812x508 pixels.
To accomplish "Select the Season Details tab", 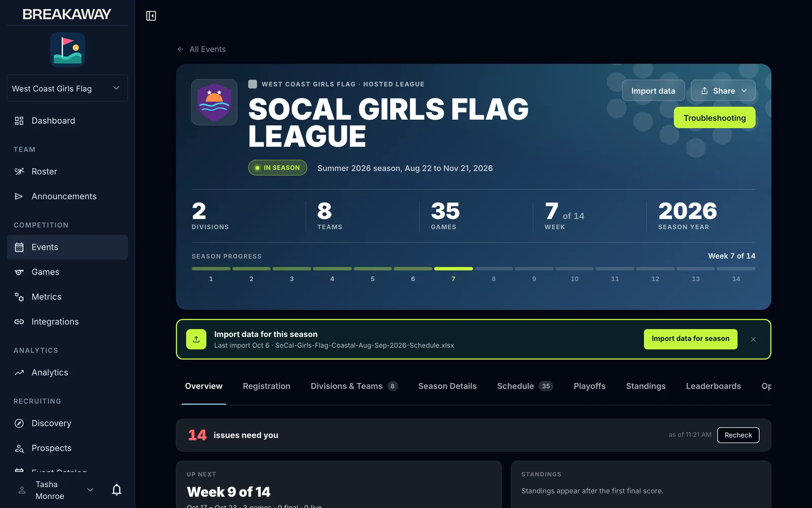I will coord(447,387).
